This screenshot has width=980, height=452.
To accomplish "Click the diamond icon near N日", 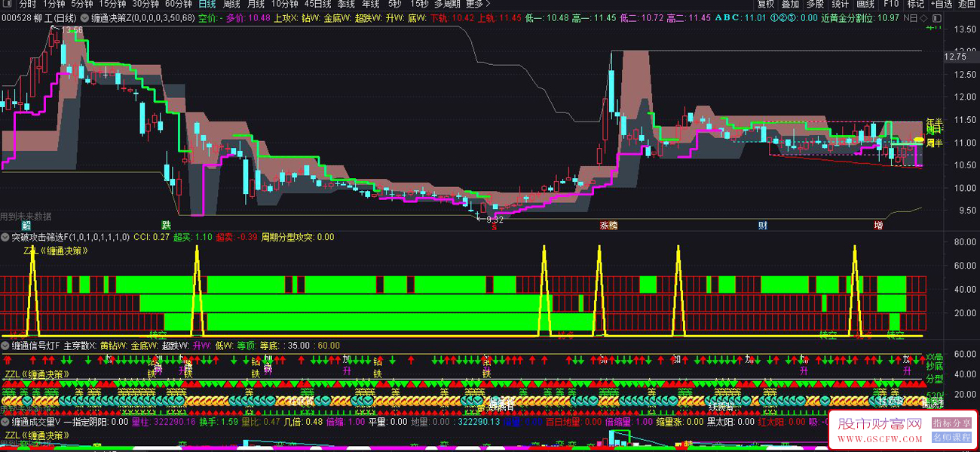I will pyautogui.click(x=924, y=17).
